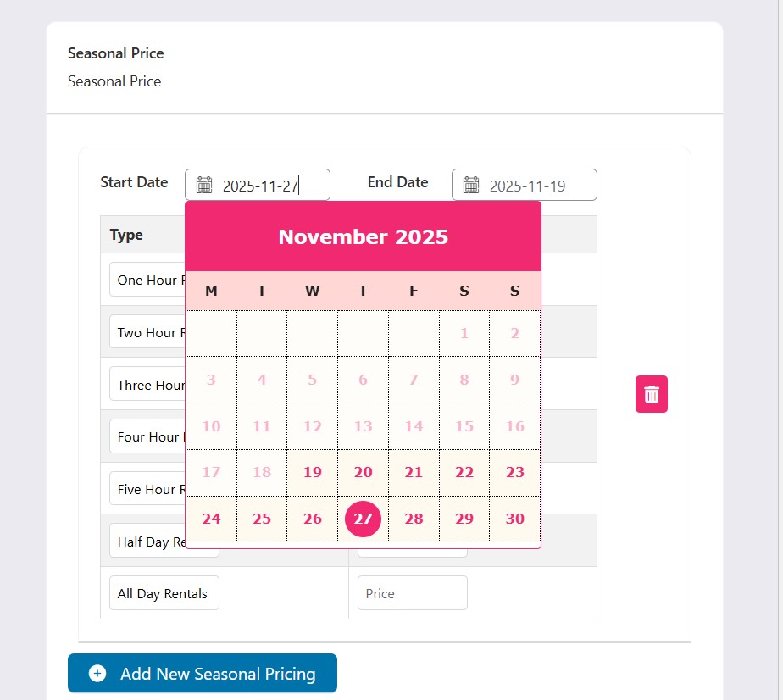Click the Three Hour rental type field
Image resolution: width=783 pixels, height=700 pixels.
148,385
